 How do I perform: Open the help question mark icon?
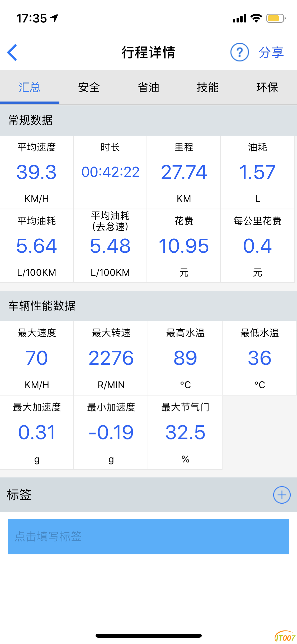(239, 52)
